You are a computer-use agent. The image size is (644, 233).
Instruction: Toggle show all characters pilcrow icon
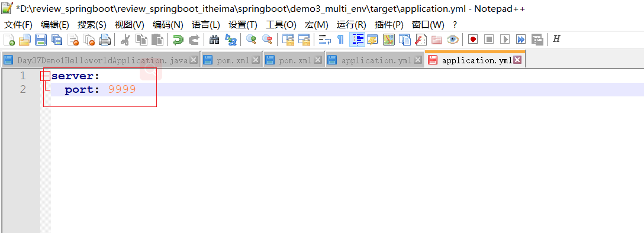[340, 40]
